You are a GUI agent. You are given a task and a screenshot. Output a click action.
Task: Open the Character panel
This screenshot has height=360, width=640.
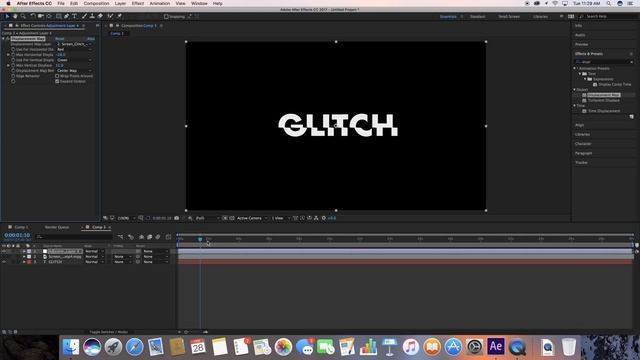tap(583, 144)
